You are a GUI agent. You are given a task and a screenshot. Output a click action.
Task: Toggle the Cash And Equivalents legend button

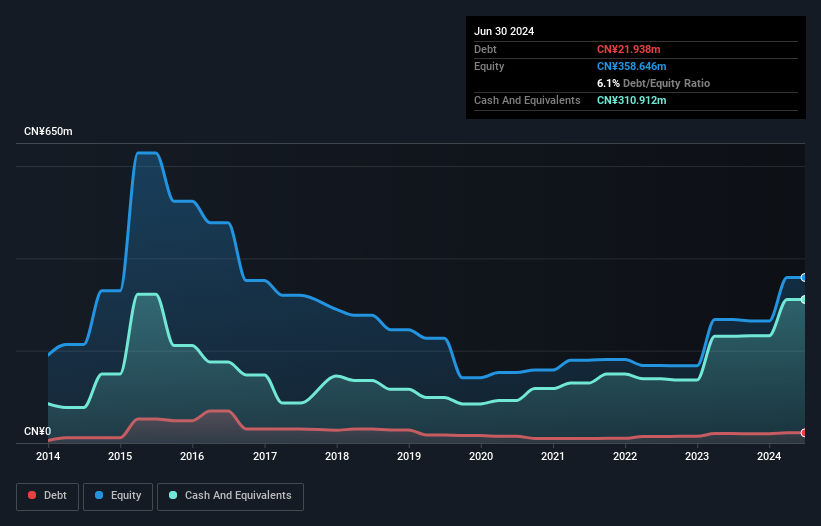pyautogui.click(x=230, y=496)
